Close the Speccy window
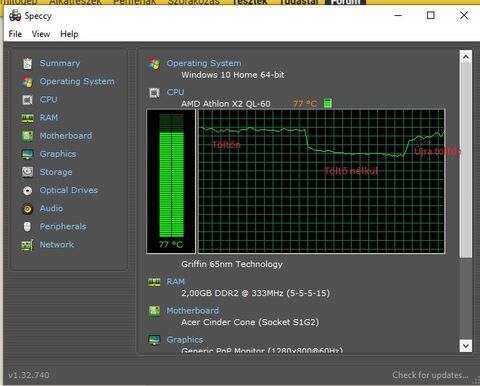This screenshot has width=480, height=386. (464, 15)
